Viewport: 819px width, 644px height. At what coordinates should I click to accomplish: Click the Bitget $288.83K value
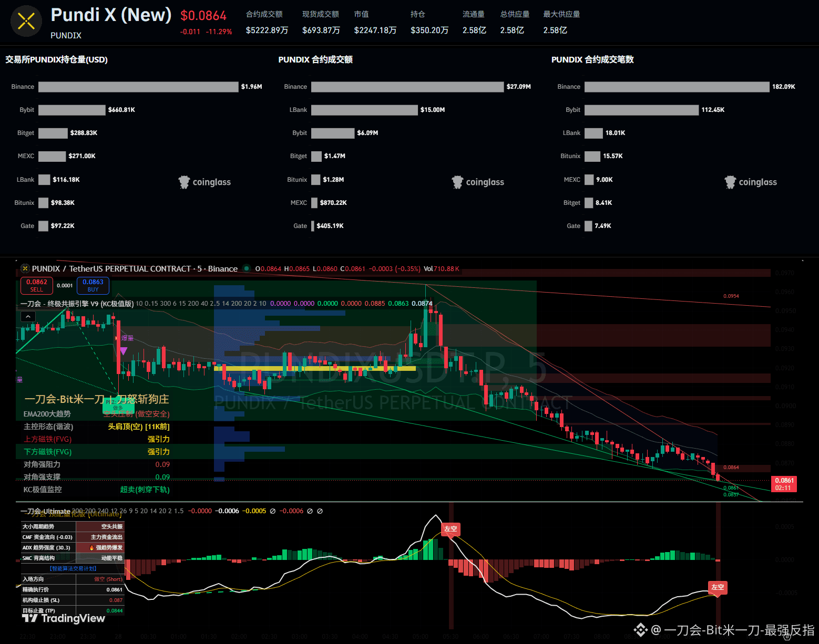click(84, 133)
